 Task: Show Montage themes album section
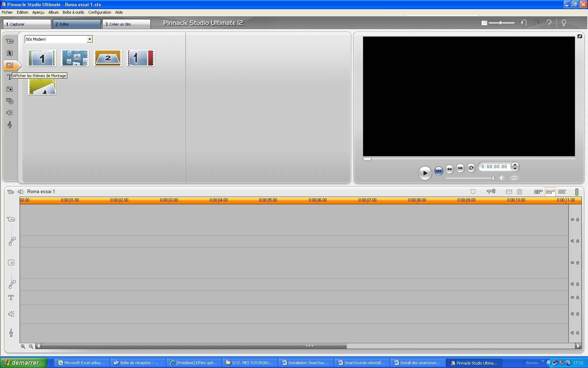[10, 65]
